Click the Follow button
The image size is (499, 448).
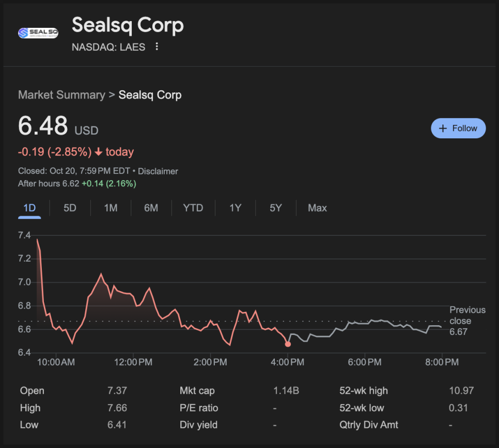458,129
